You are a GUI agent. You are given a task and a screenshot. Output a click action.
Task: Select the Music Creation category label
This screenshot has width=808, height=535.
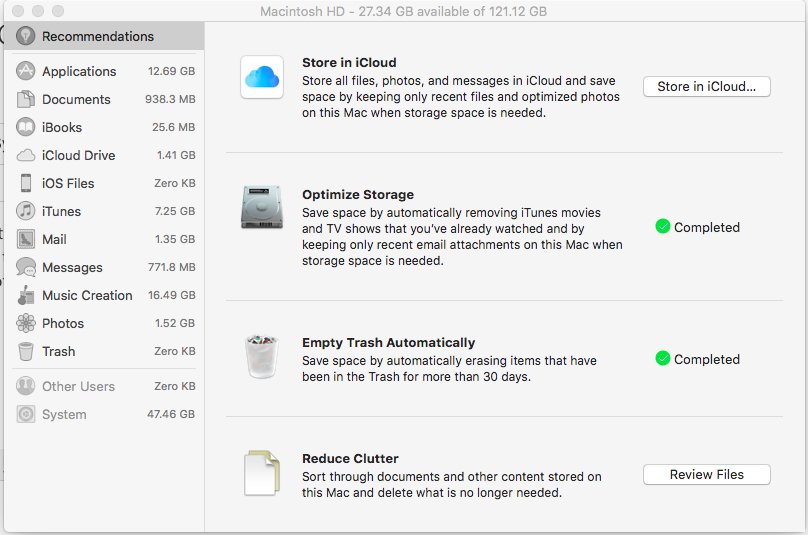tap(87, 295)
